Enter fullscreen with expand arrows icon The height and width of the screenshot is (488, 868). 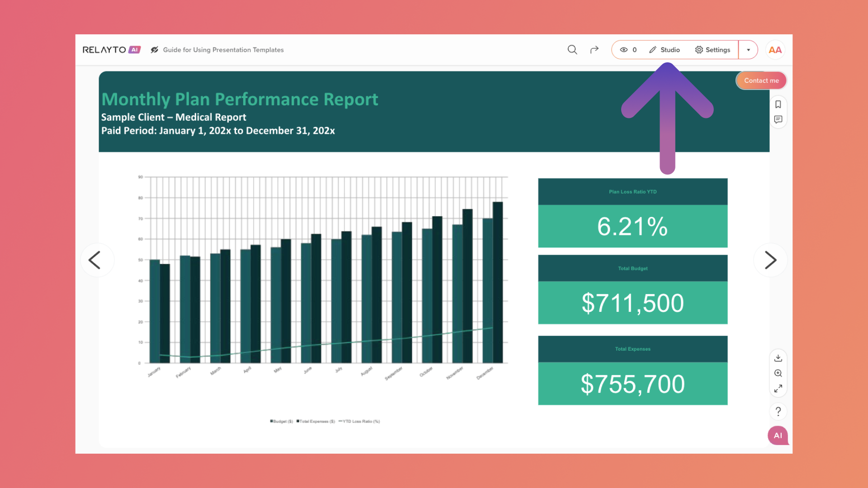pos(778,389)
